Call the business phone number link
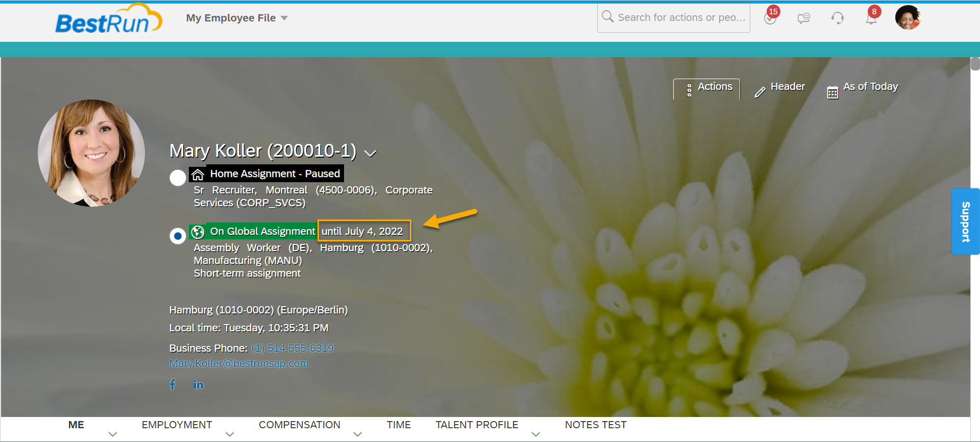The image size is (980, 442). 292,348
